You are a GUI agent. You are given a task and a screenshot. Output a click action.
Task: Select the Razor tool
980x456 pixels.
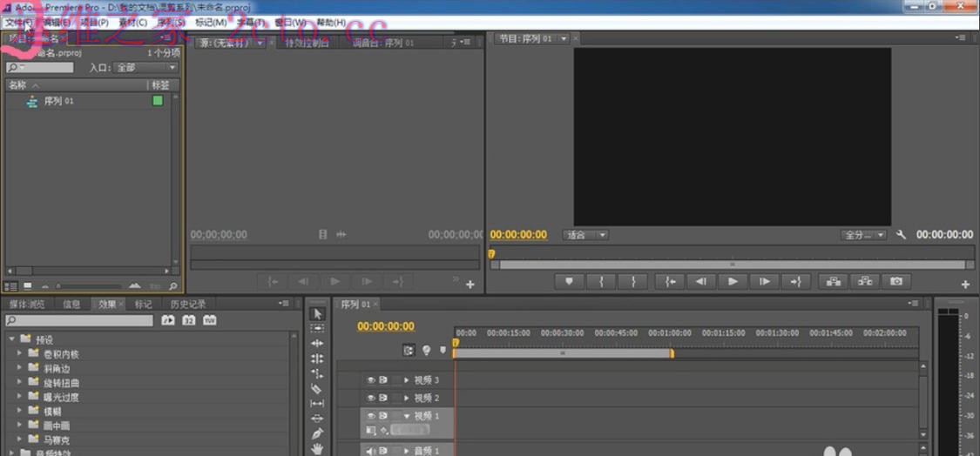click(x=317, y=388)
